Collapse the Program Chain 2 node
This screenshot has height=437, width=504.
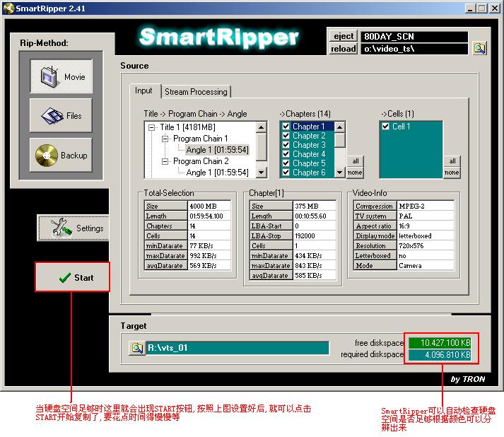click(165, 161)
